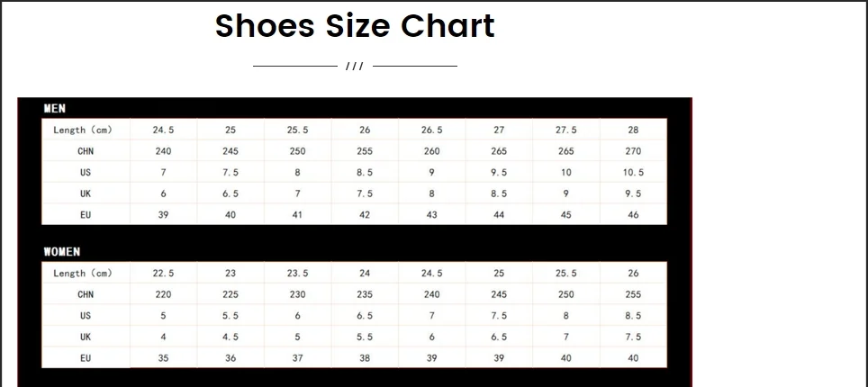Viewport: 868px width, 387px height.
Task: Click the decorative "///" divider under the heading
Action: (x=355, y=66)
